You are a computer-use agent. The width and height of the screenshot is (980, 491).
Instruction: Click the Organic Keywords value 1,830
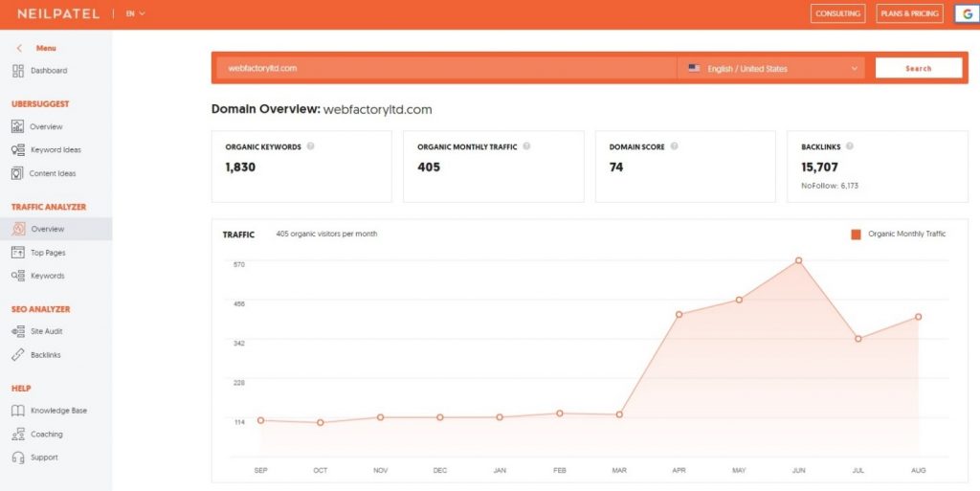(240, 167)
